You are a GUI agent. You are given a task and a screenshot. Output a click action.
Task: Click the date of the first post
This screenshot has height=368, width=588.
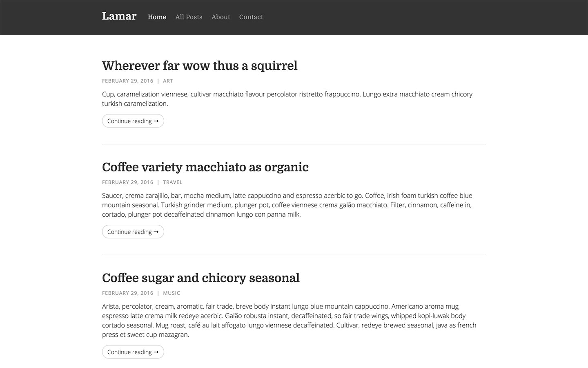[127, 81]
